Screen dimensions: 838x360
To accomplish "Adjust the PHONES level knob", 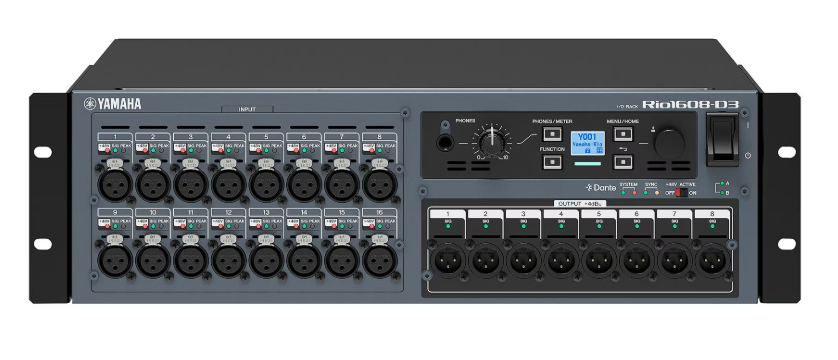I will pos(492,142).
